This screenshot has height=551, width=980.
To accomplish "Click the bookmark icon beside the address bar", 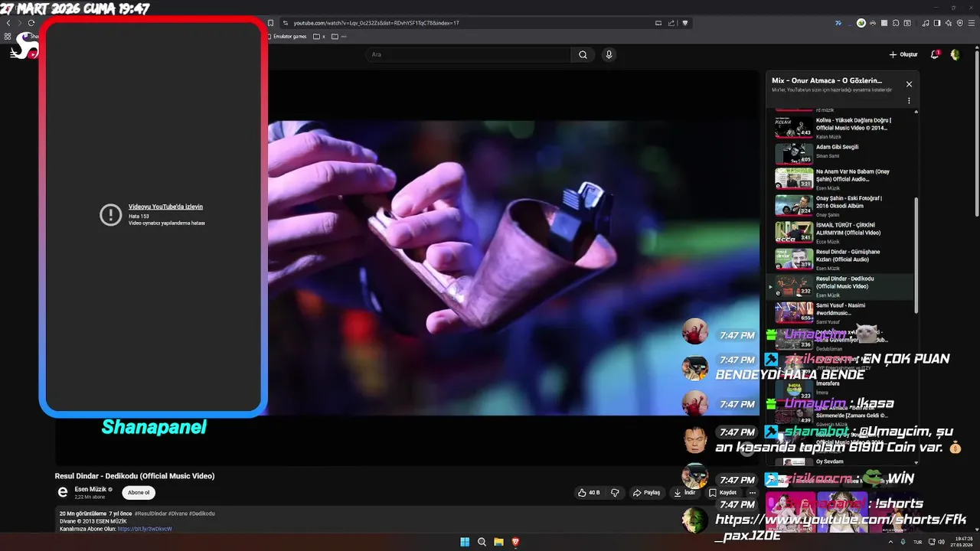I will 270,23.
